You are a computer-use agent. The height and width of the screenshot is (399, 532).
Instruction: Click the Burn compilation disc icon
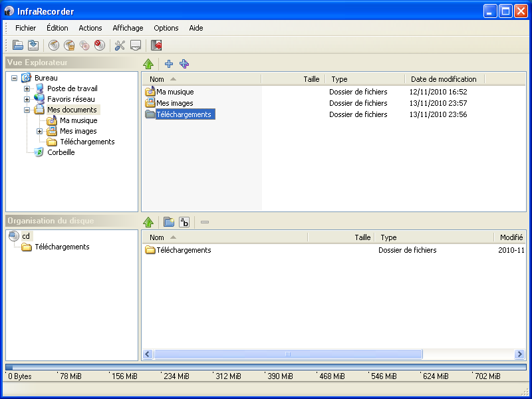click(x=54, y=45)
